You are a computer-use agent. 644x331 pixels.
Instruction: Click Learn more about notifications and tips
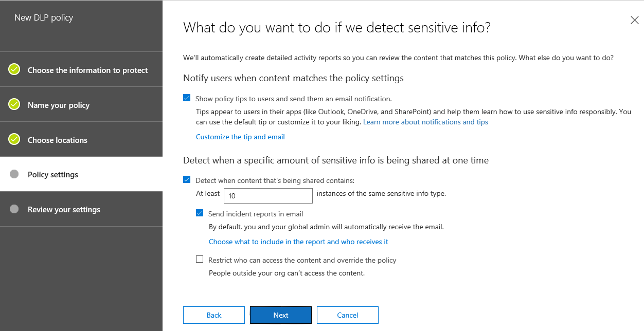pos(425,122)
